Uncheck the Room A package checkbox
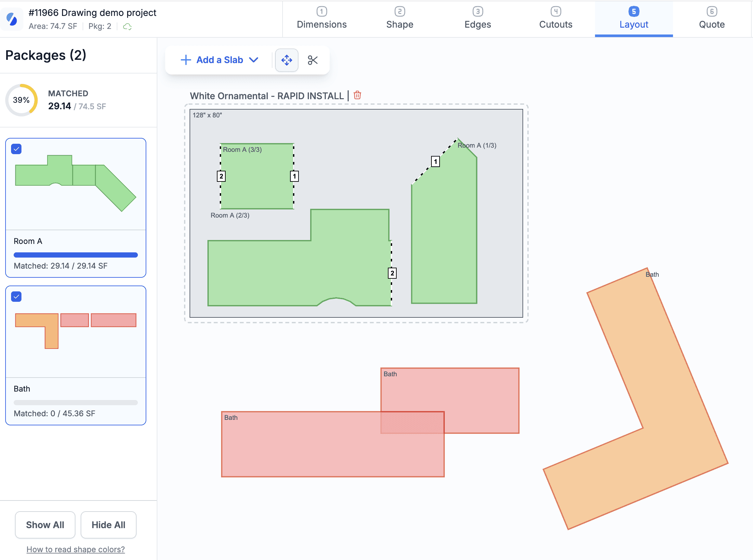Screen dimensions: 753x560 pos(16,149)
